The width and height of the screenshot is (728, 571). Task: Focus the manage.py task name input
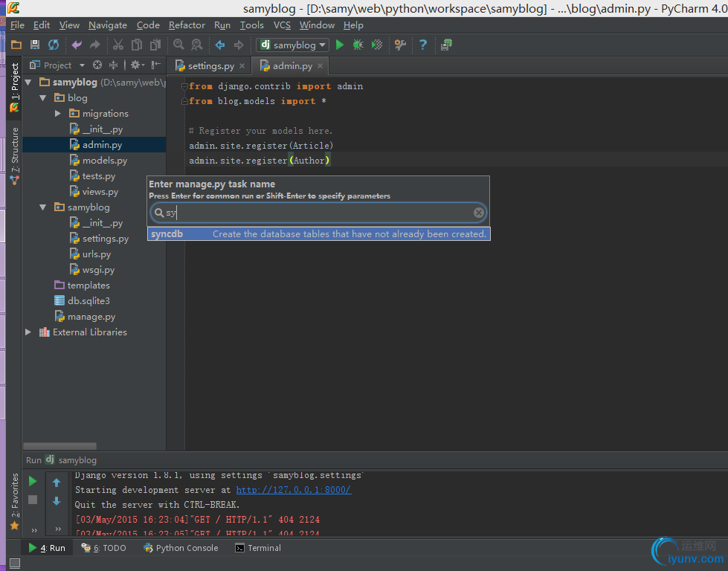[x=318, y=213]
